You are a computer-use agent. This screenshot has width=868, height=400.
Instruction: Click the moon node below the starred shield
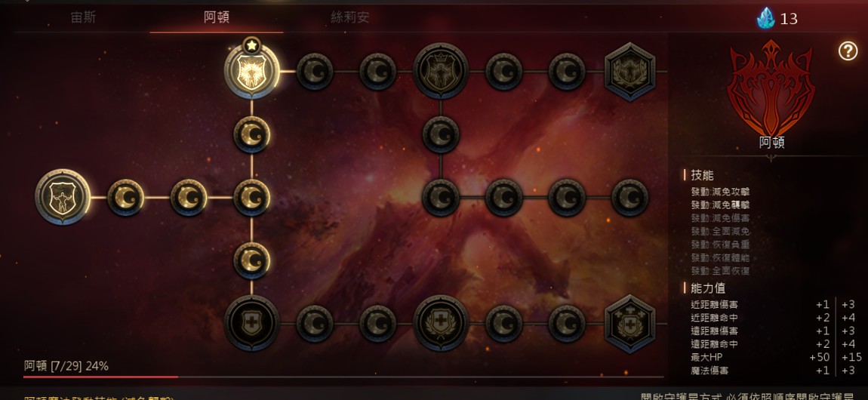pos(252,134)
